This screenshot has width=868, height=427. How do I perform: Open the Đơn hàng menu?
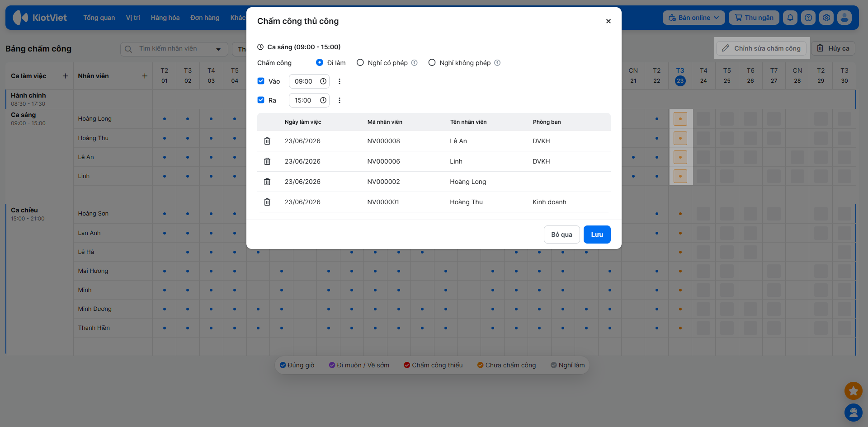point(205,18)
